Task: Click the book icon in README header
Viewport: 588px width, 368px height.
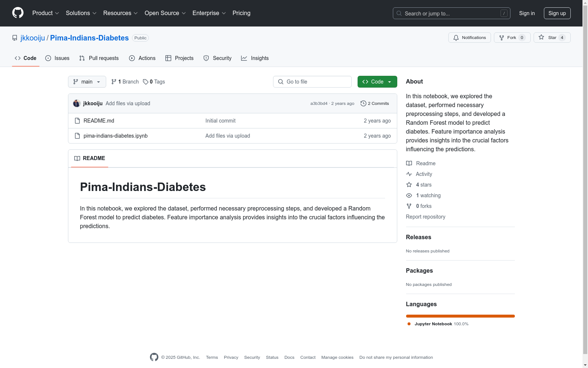Action: (x=77, y=158)
